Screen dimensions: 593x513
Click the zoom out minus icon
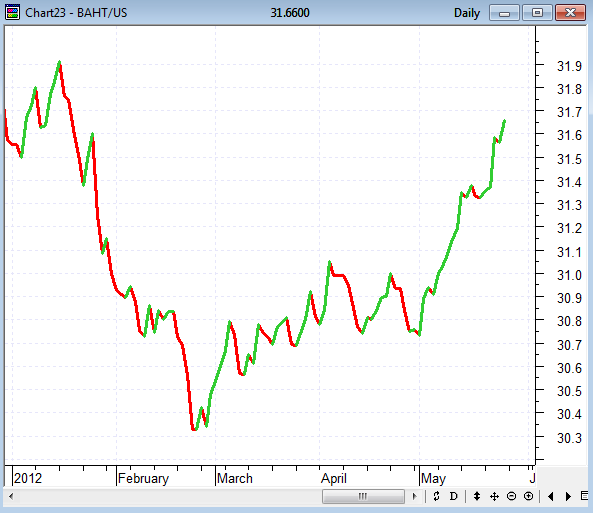(511, 496)
